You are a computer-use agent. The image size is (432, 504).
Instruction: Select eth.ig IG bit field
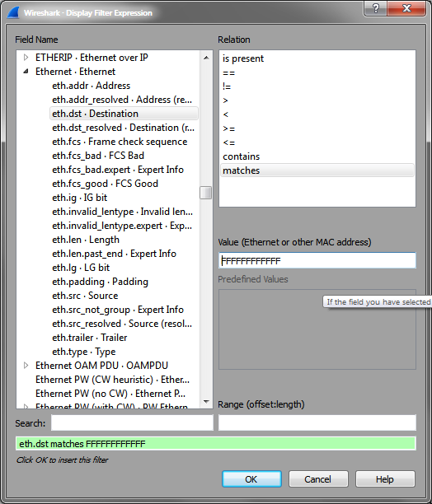79,198
